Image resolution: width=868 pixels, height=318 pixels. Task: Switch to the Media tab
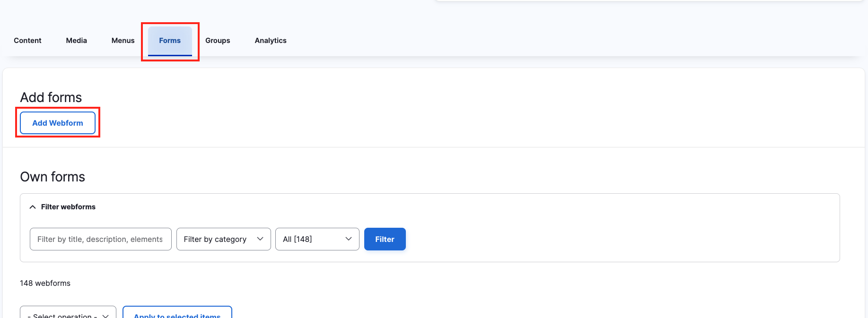coord(76,41)
